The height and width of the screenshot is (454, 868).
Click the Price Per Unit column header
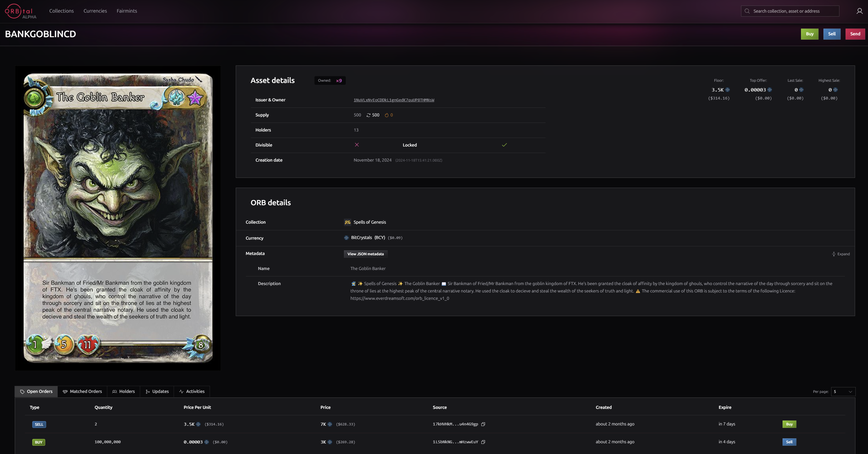tap(197, 408)
